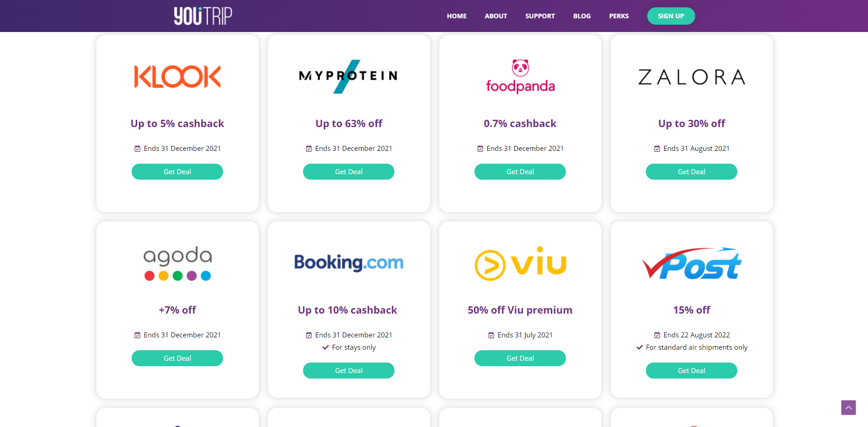Go to the Perks page
Screen dimensions: 868x427
tap(619, 16)
